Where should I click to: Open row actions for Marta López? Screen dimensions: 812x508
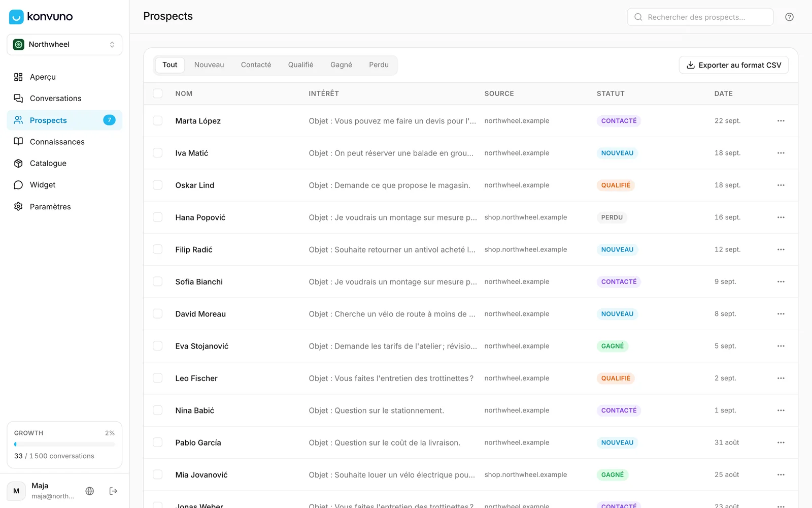(x=781, y=121)
